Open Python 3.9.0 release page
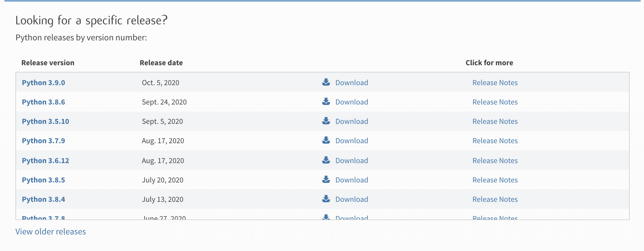644x251 pixels. click(x=43, y=83)
